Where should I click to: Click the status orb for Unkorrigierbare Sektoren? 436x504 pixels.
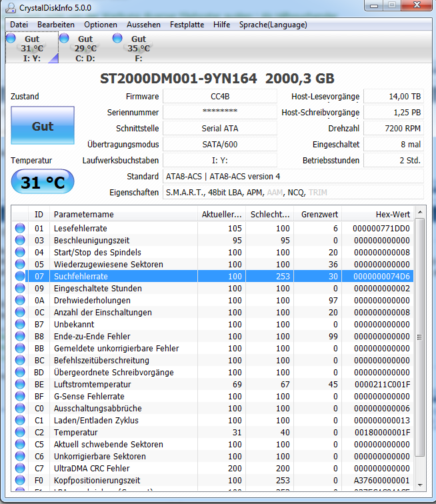(20, 456)
